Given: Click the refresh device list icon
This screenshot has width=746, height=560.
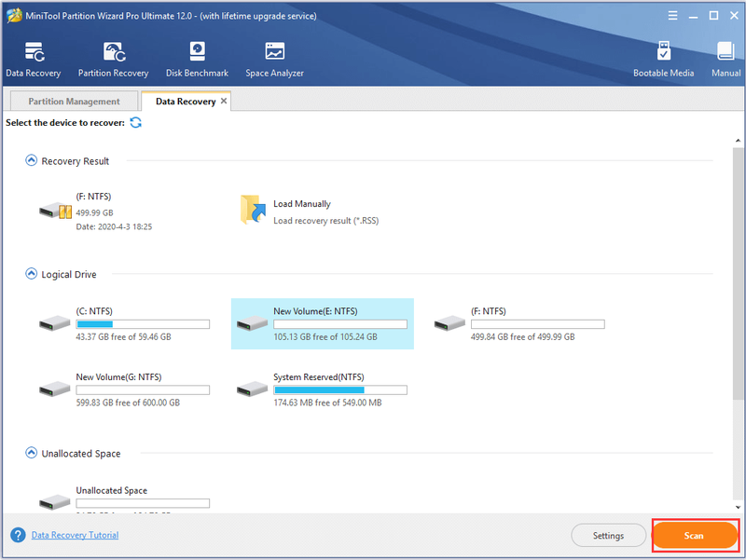Looking at the screenshot, I should point(135,123).
